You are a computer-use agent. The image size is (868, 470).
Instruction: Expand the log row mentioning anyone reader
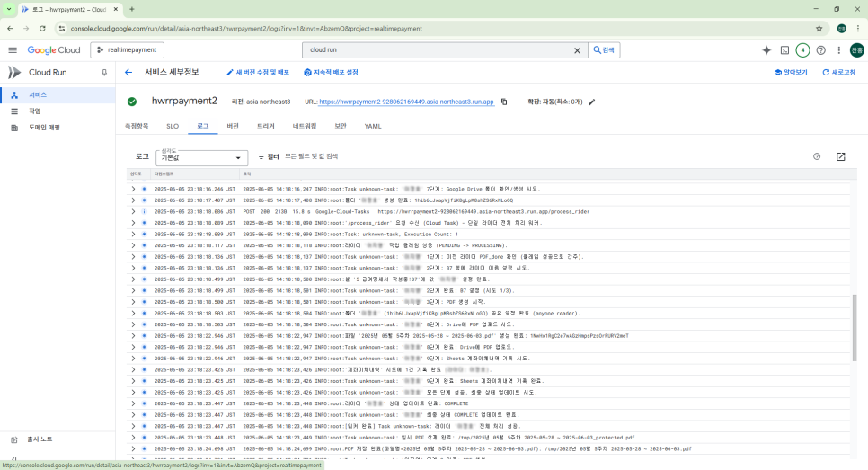point(133,314)
